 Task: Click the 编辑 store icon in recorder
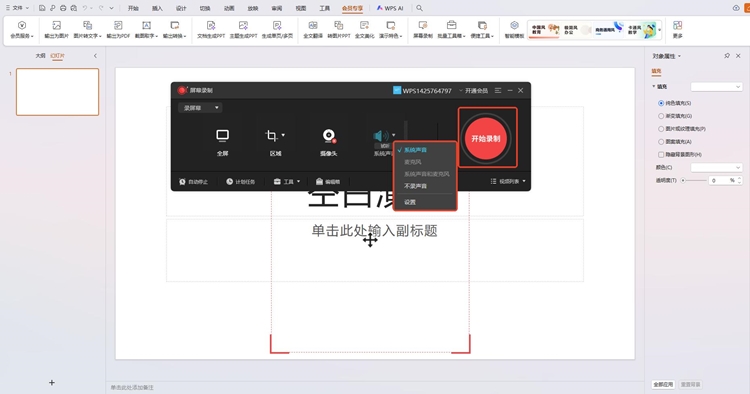pos(328,182)
